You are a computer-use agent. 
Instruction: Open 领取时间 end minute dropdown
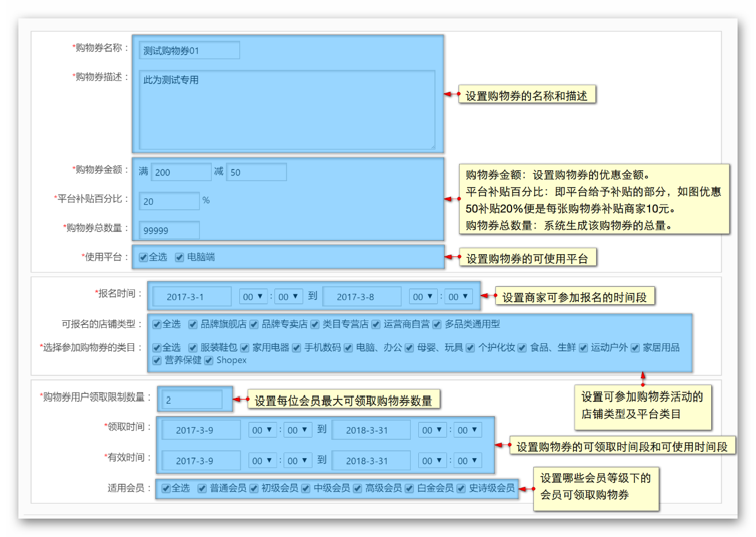point(468,430)
